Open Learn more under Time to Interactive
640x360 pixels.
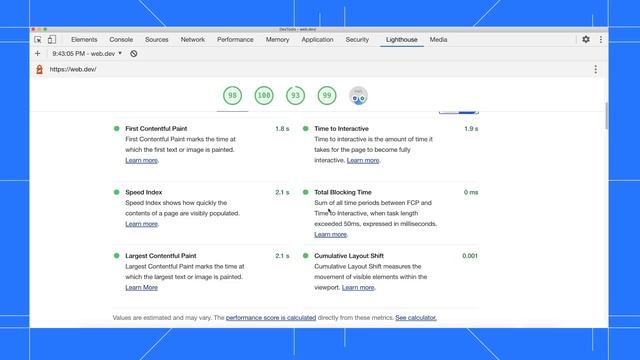[x=363, y=160]
